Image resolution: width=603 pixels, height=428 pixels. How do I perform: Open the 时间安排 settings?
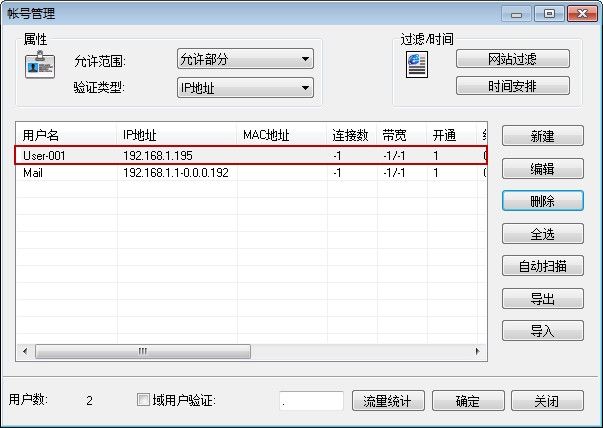513,86
